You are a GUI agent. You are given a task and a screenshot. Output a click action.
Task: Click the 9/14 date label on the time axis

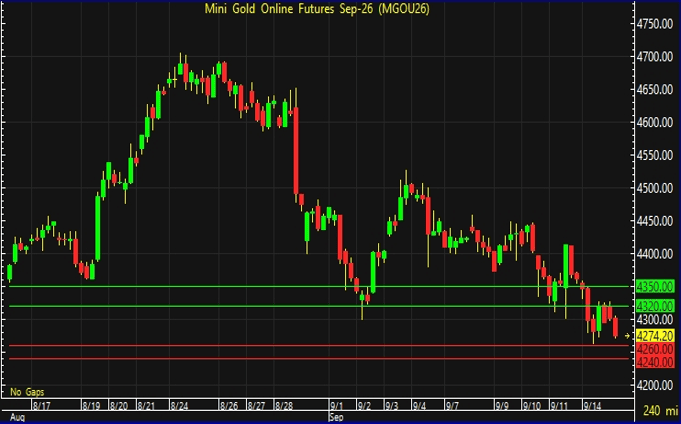592,406
